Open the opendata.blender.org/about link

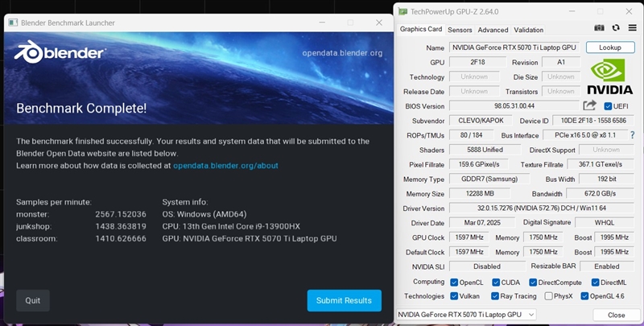point(225,166)
